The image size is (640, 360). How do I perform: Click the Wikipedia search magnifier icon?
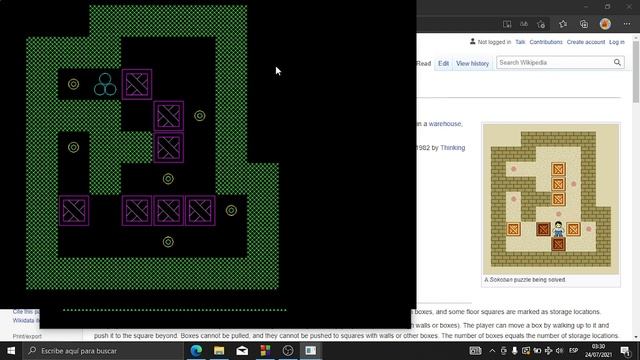tap(617, 62)
